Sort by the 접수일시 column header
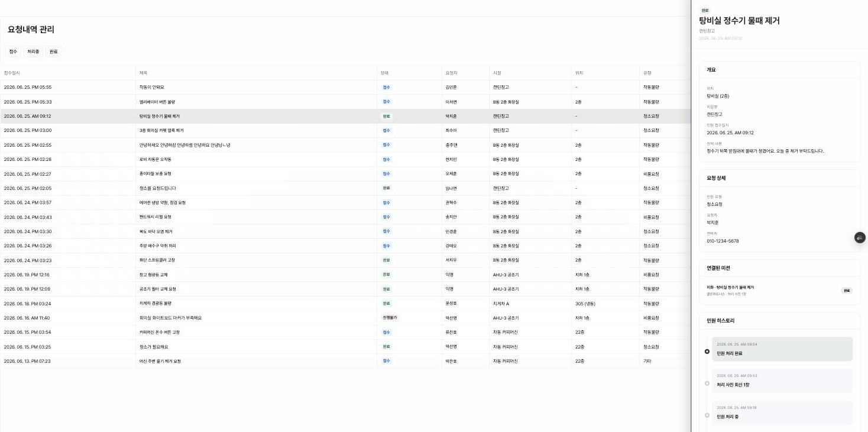Viewport: 868px width, 432px height. tap(12, 73)
